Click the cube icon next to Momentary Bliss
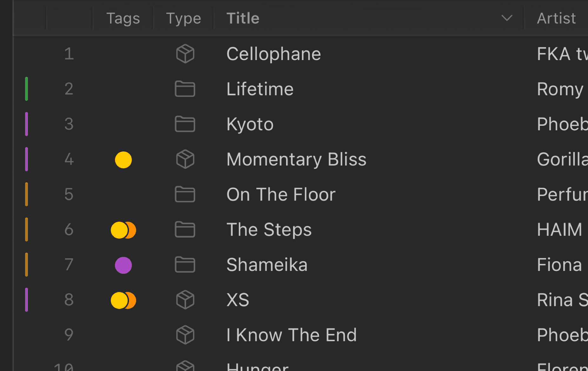Screen dimensions: 588x371 185,159
